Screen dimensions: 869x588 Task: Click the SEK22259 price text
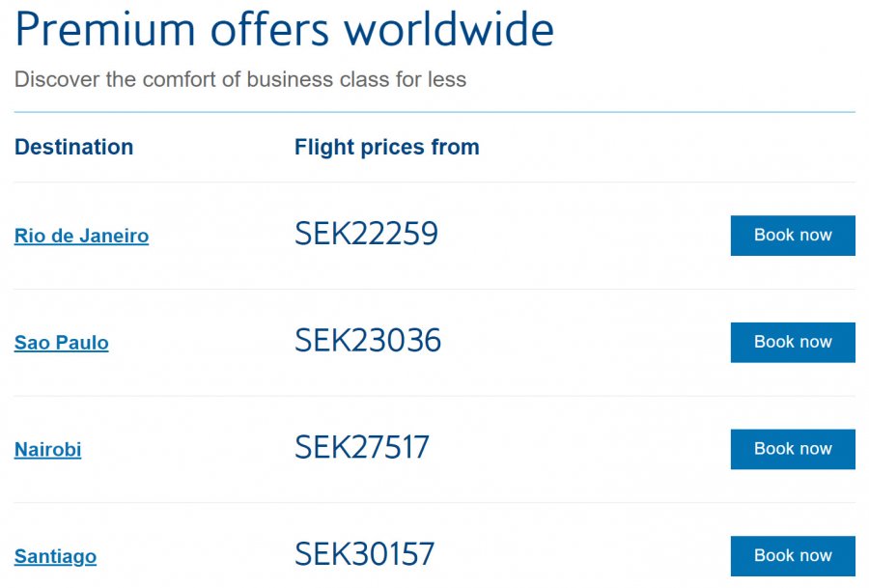coord(366,234)
